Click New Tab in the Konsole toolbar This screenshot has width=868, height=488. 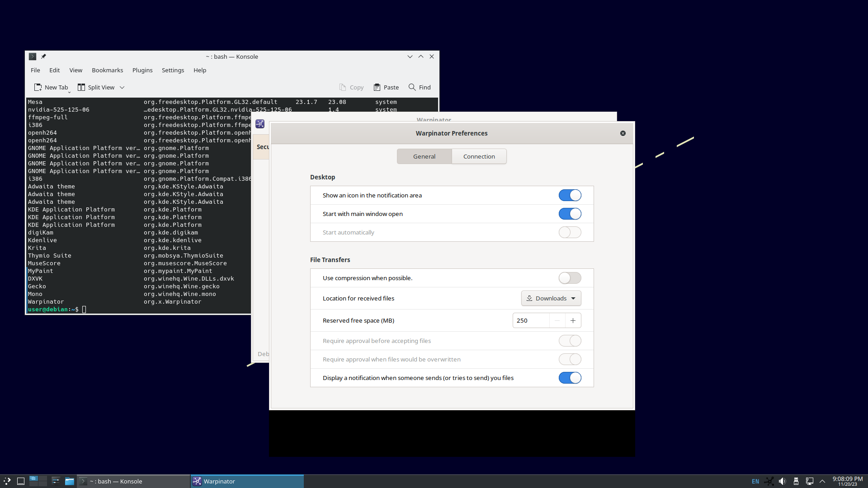pyautogui.click(x=51, y=87)
